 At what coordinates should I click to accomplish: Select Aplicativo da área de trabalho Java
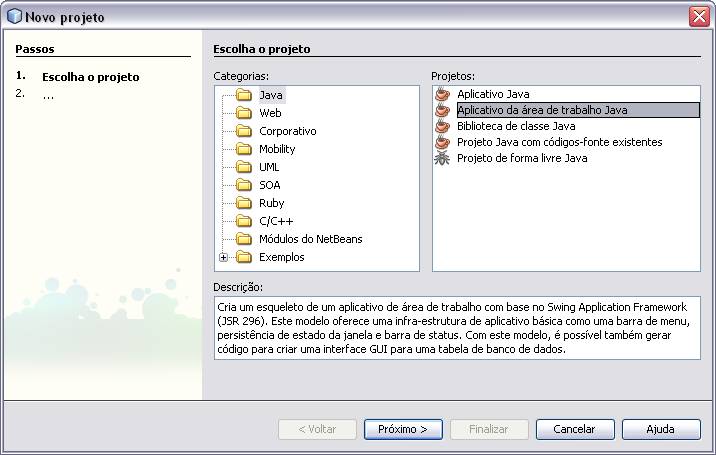tap(578, 110)
